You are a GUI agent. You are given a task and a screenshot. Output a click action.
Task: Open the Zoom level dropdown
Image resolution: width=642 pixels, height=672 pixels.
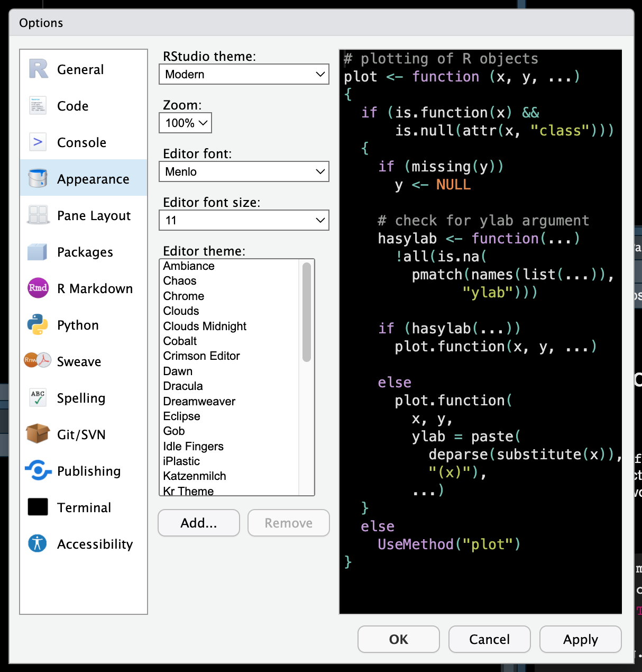coord(185,123)
